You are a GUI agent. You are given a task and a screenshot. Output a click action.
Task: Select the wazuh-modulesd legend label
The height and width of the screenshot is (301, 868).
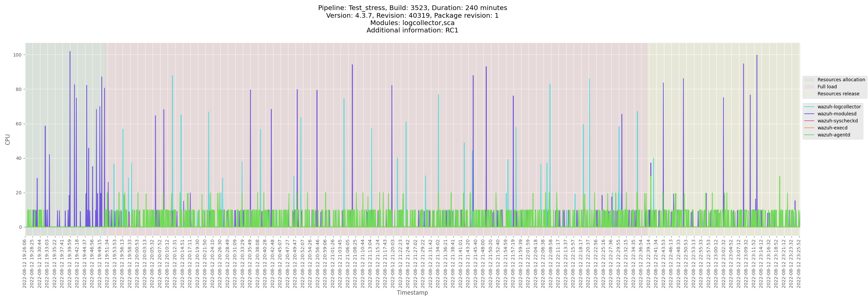point(837,114)
